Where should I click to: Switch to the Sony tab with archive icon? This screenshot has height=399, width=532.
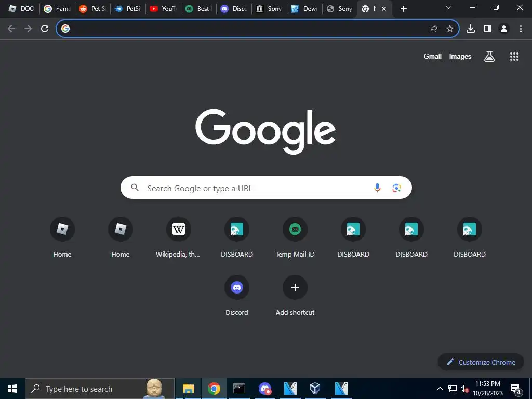point(269,9)
